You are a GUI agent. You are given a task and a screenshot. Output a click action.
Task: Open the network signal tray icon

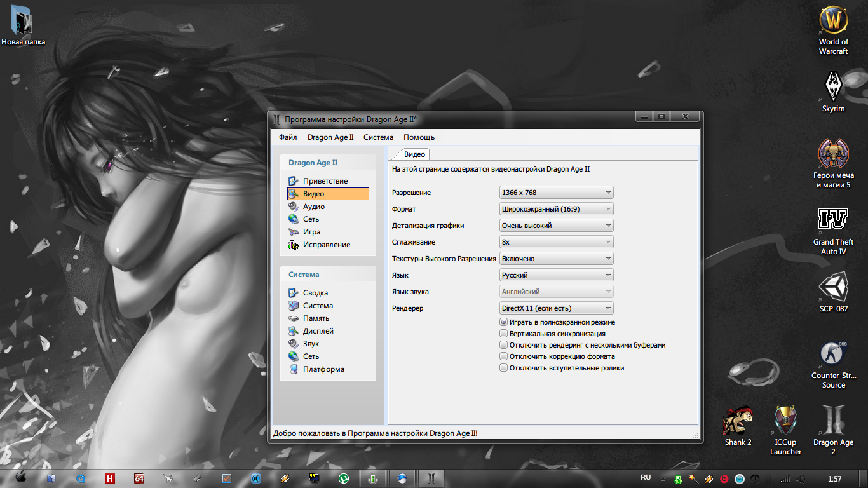tap(785, 479)
